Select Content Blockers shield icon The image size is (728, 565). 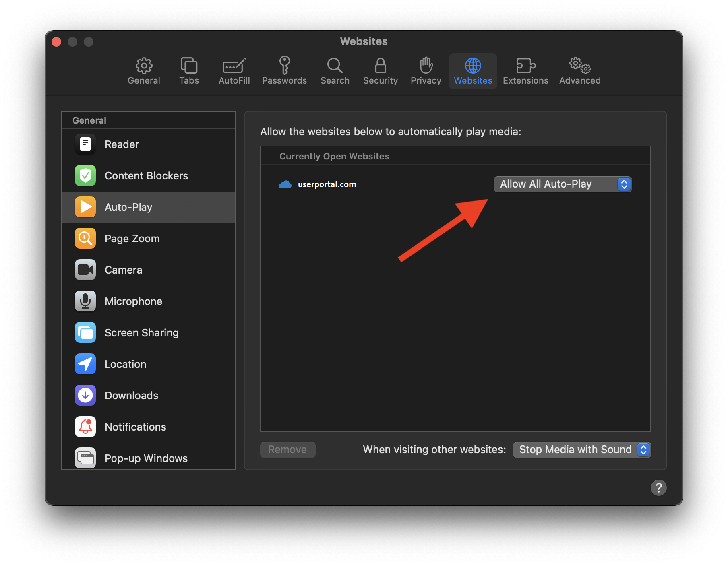point(85,176)
